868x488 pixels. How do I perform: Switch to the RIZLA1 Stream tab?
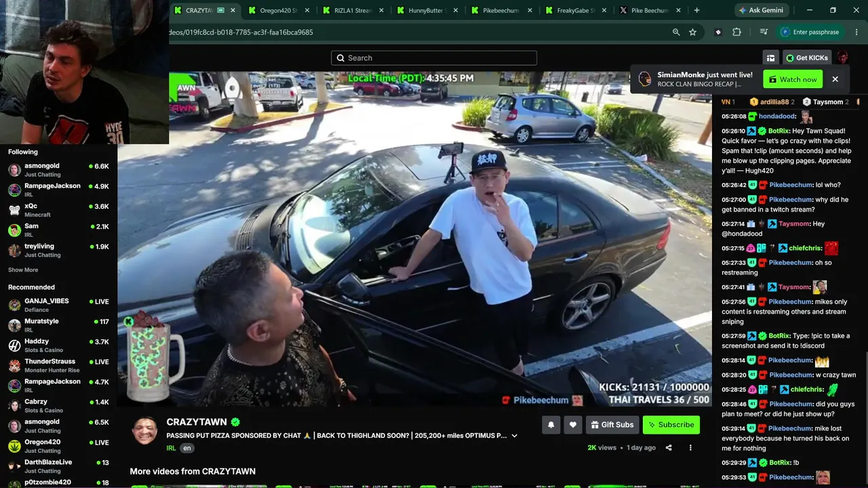click(353, 10)
